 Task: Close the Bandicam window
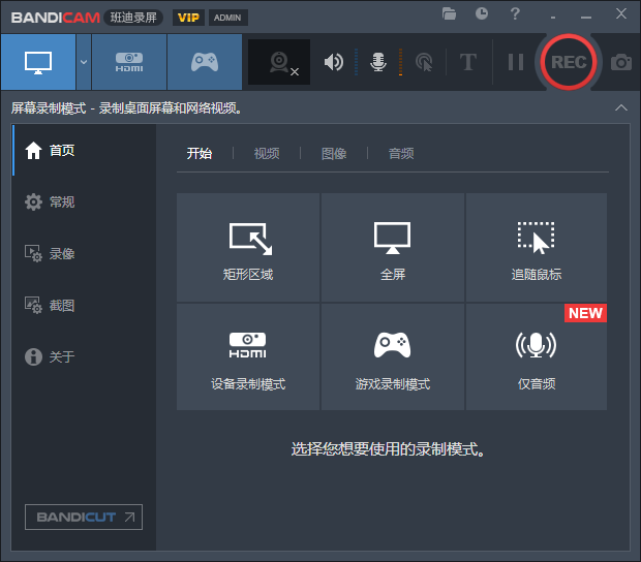coord(621,14)
